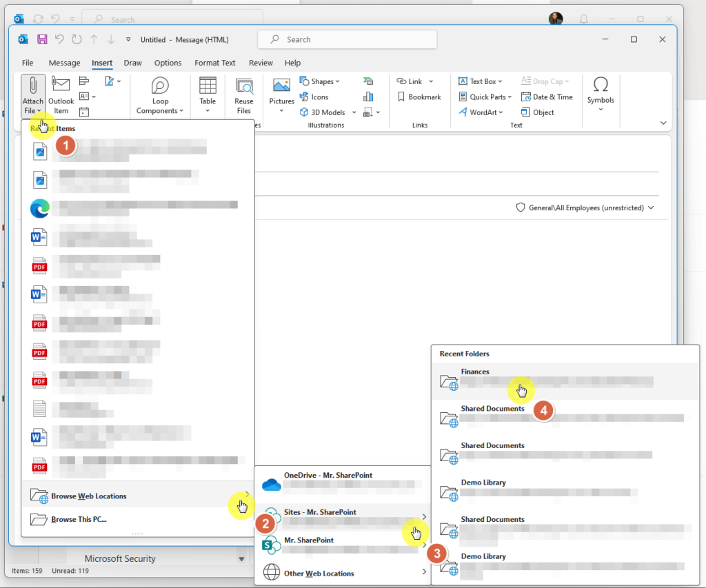
Task: Save the message using the disk icon
Action: click(x=42, y=39)
